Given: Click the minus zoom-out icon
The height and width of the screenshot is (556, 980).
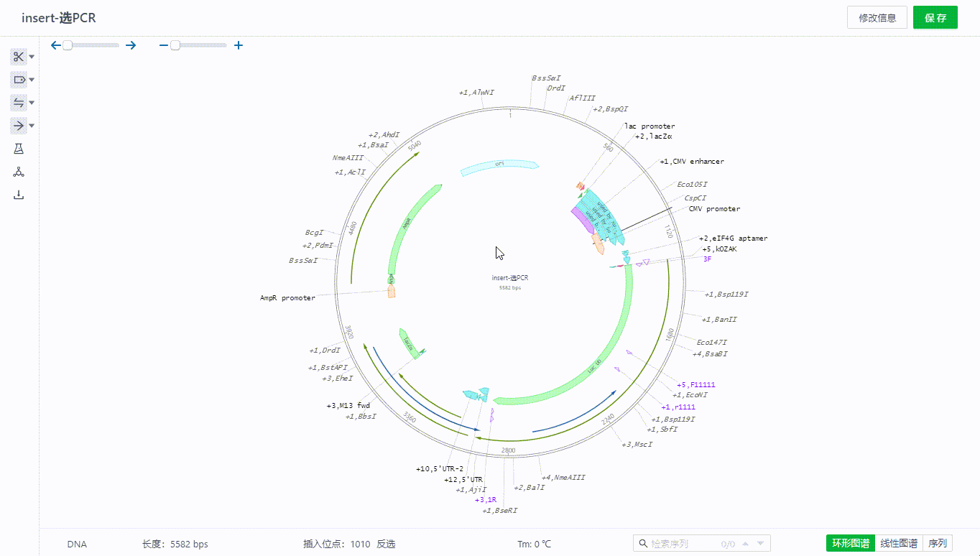Looking at the screenshot, I should click(164, 45).
